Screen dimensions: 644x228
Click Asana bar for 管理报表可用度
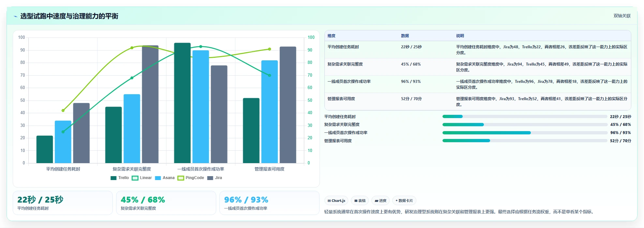269,112
